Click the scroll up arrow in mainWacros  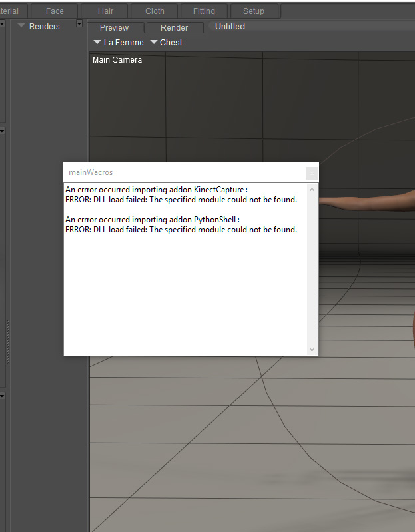coord(312,190)
